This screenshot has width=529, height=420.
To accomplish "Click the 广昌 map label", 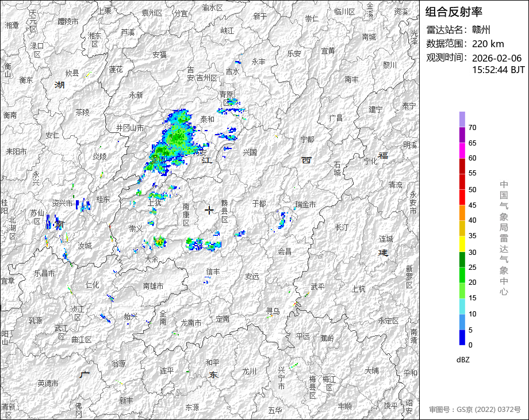I will (x=336, y=118).
